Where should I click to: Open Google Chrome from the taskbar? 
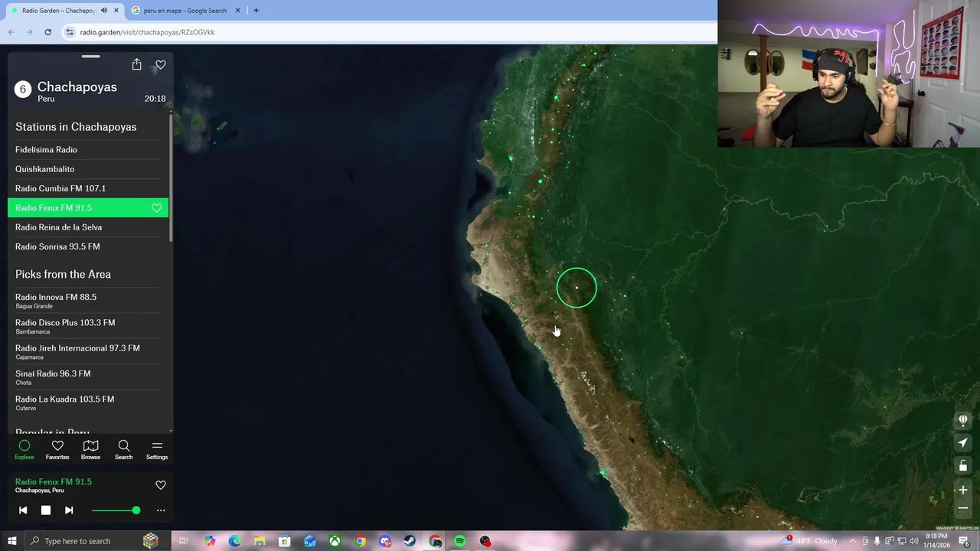tap(360, 541)
